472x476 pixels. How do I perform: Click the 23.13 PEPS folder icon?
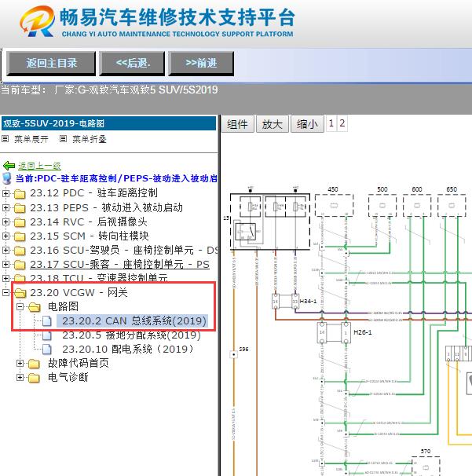pos(20,208)
